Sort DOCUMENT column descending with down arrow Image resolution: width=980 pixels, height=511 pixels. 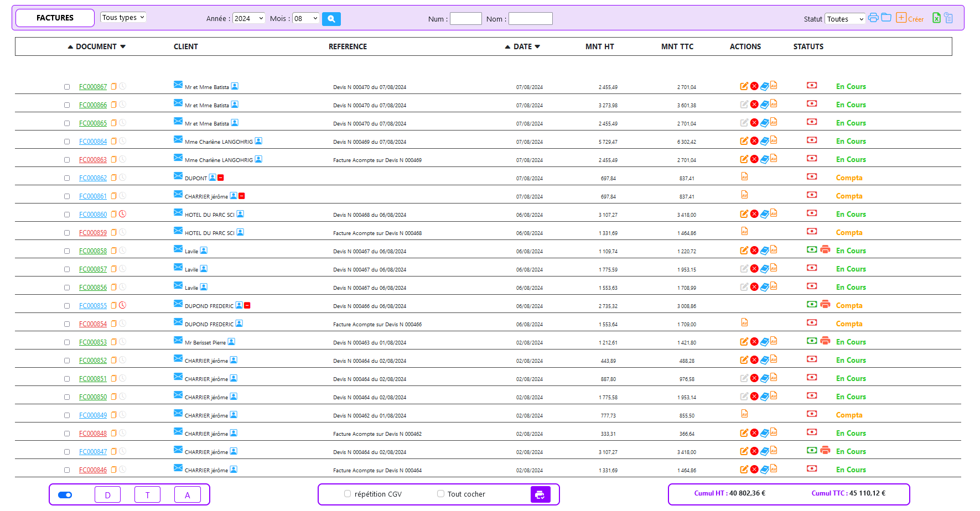tap(123, 47)
